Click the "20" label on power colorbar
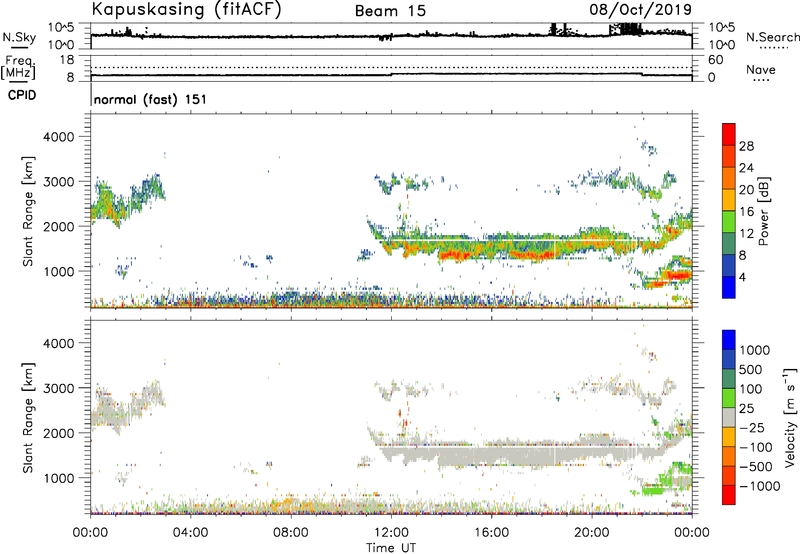 (x=746, y=190)
